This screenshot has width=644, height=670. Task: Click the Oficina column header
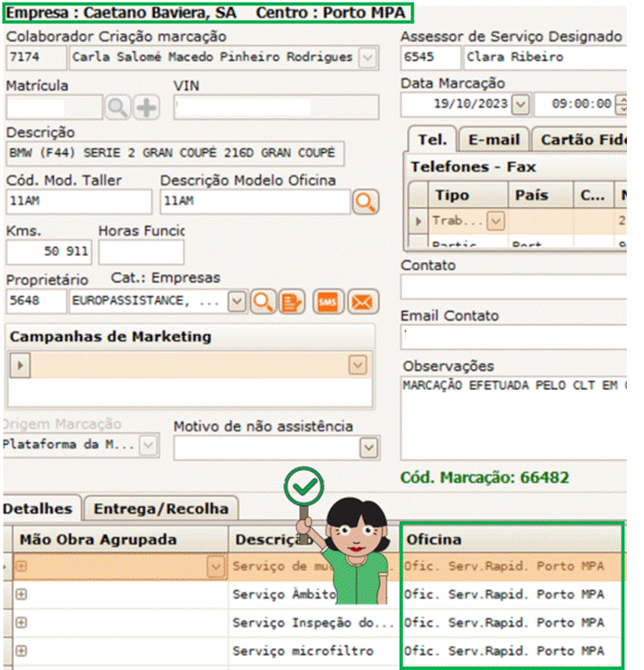pos(511,539)
